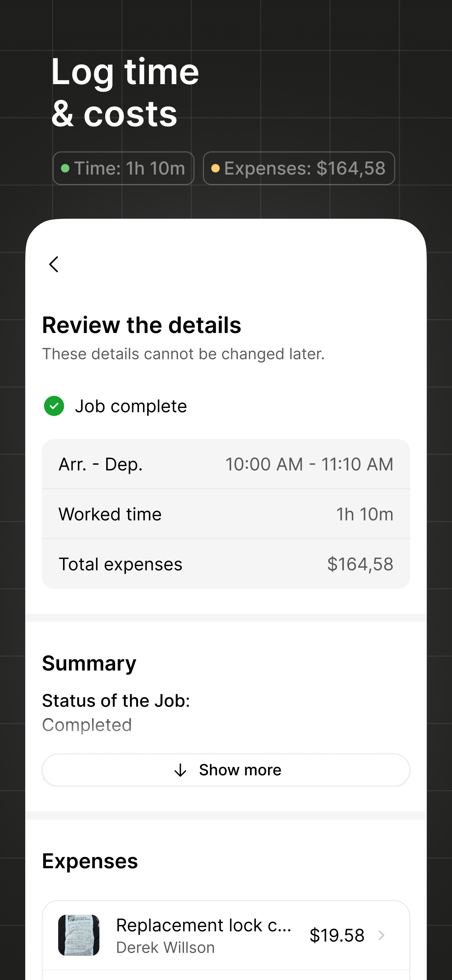
Task: Select the Expenses: $164,58 pill
Action: pyautogui.click(x=299, y=168)
